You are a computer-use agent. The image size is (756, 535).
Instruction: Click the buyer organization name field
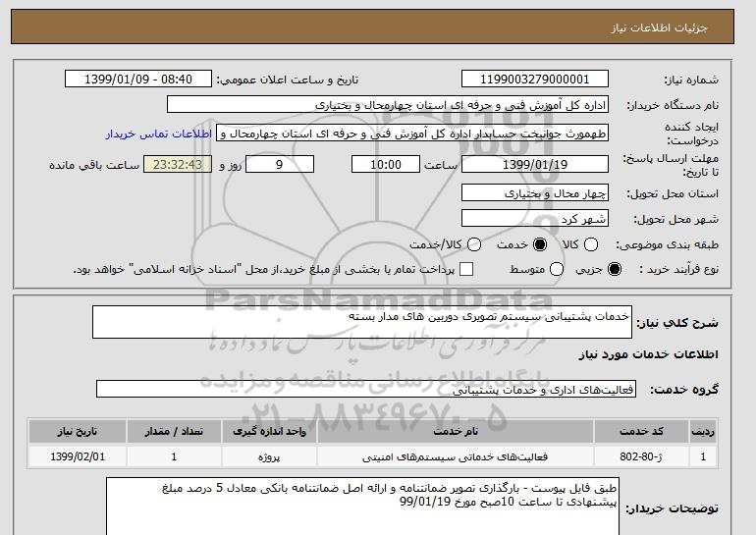tap(388, 105)
